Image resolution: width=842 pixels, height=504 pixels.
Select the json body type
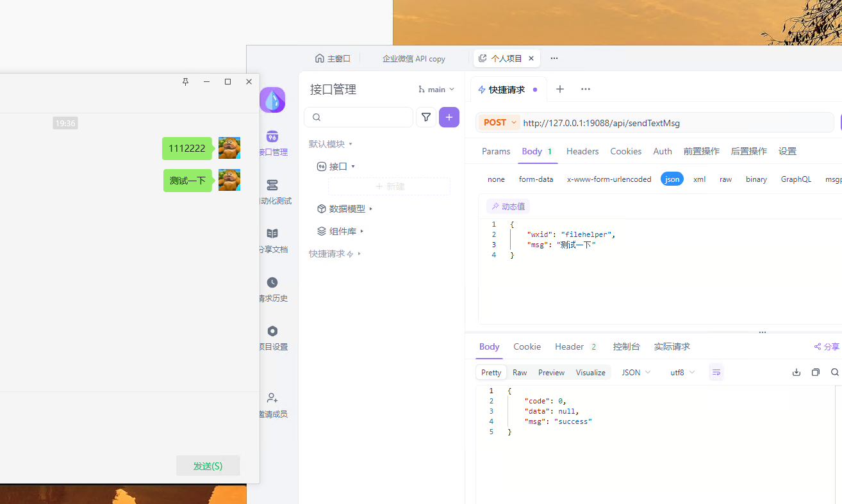click(672, 179)
